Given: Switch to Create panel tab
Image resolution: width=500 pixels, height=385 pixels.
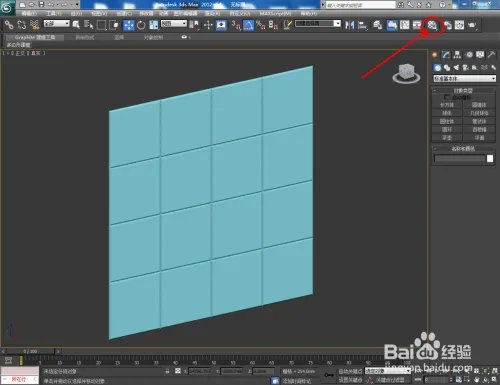Looking at the screenshot, I should coord(435,55).
